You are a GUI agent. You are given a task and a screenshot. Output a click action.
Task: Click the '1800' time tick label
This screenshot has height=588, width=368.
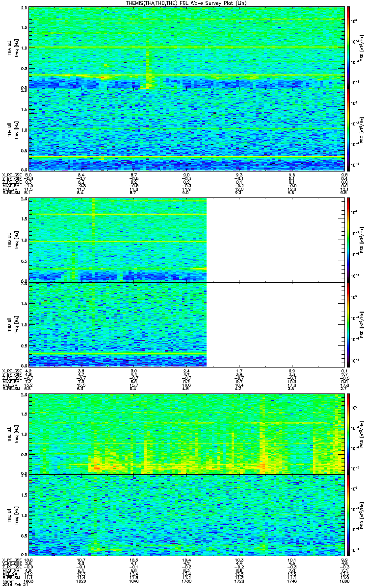(344, 582)
